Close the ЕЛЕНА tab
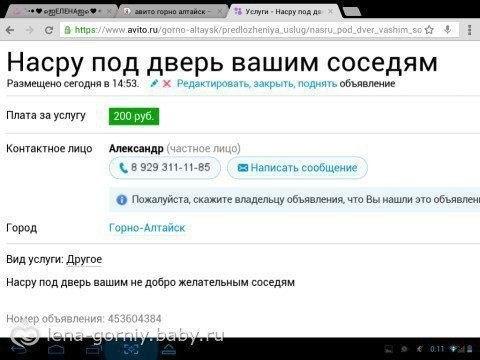Screen dimensions: 480x360 [109, 12]
